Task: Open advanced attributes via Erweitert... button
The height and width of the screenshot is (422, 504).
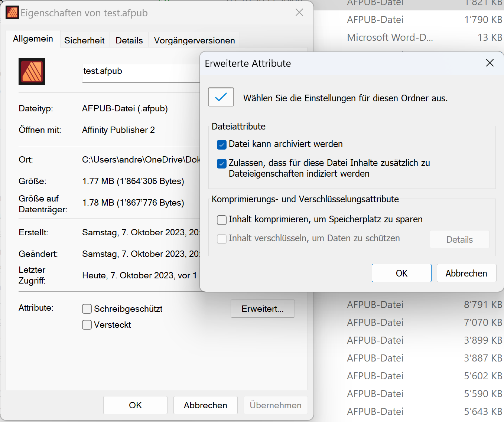Action: pyautogui.click(x=263, y=308)
